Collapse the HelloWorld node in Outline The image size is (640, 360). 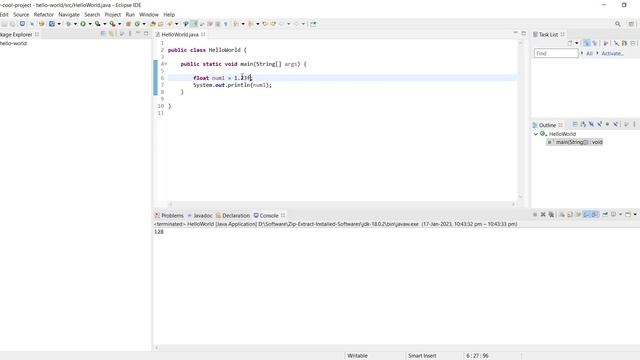point(536,134)
